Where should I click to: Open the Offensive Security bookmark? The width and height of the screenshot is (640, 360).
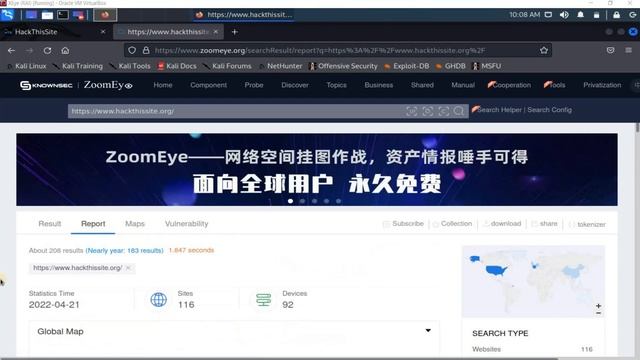point(344,66)
